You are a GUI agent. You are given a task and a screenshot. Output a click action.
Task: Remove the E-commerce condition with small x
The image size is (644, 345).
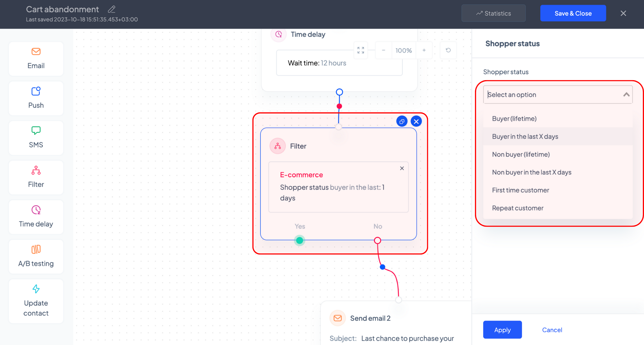pos(402,168)
